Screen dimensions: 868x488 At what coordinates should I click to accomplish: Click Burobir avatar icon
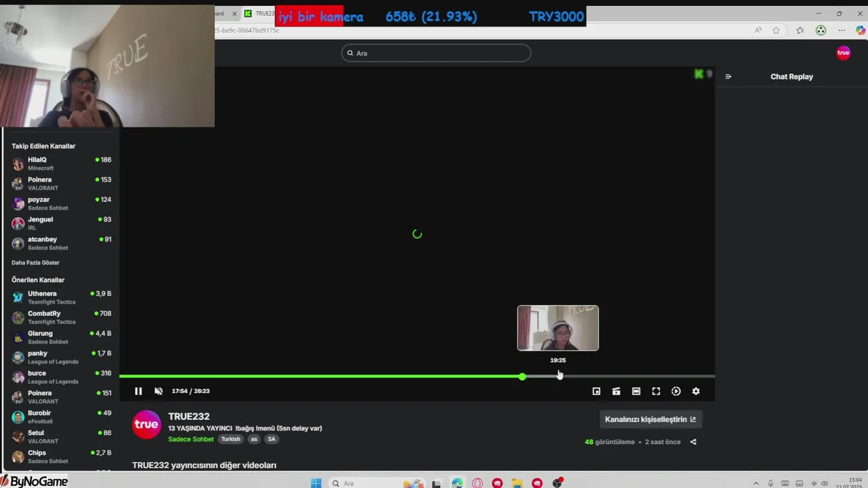[x=18, y=417]
